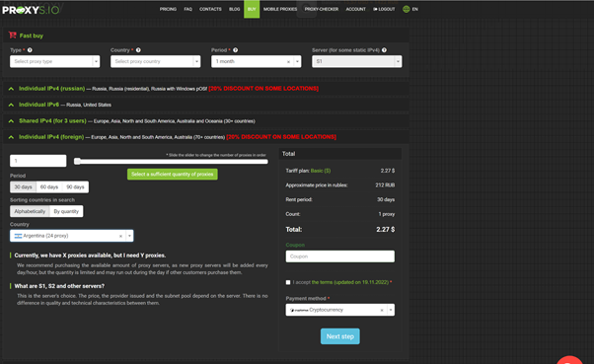Click the Buy menu item

pos(252,9)
